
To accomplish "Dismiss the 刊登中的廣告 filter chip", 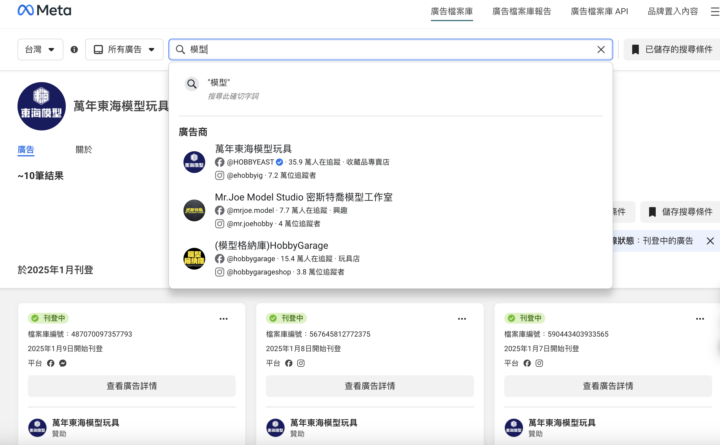I will pos(710,241).
